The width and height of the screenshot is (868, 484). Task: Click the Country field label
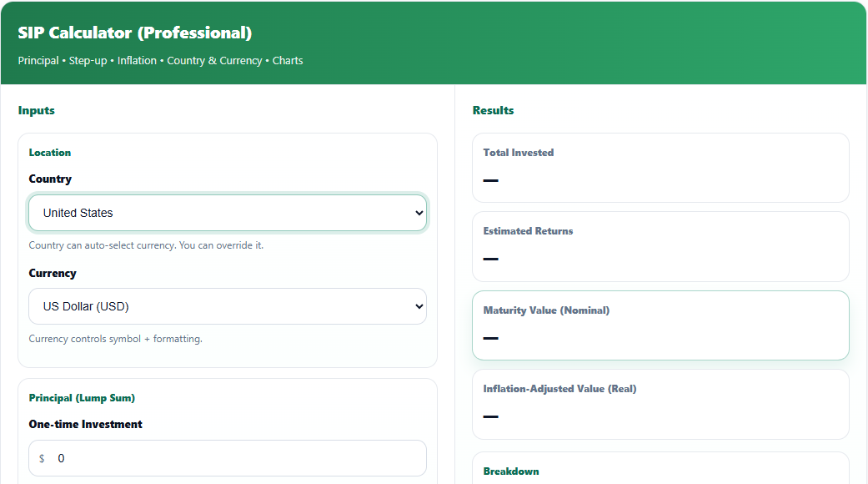click(50, 179)
